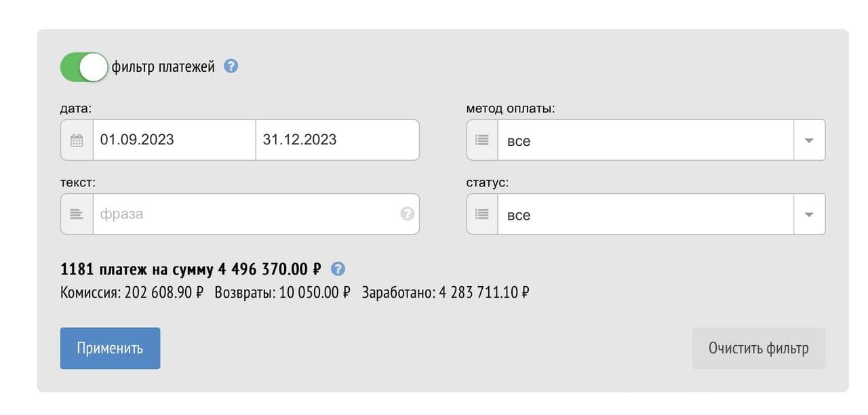Open the статус combo box
The height and width of the screenshot is (415, 868).
coord(646,214)
